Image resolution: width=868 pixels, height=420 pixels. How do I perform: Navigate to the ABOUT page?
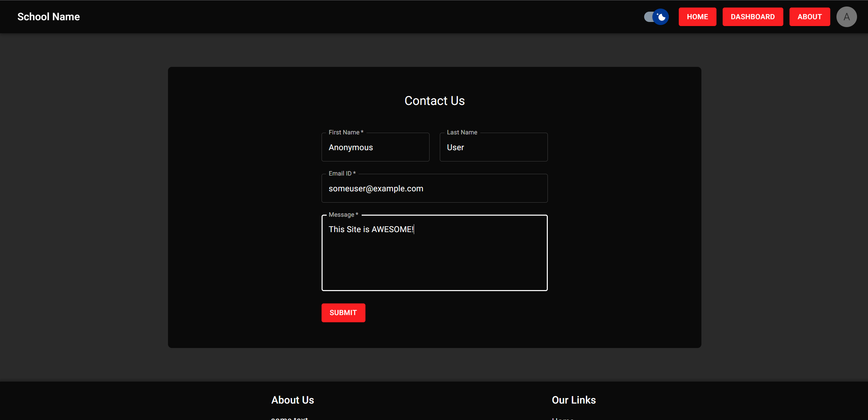coord(809,17)
